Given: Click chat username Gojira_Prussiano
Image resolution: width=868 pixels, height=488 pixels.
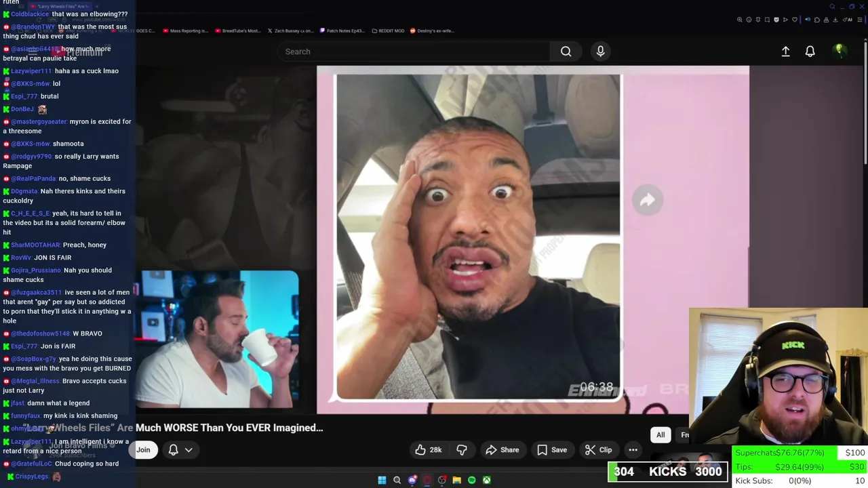Looking at the screenshot, I should [36, 270].
